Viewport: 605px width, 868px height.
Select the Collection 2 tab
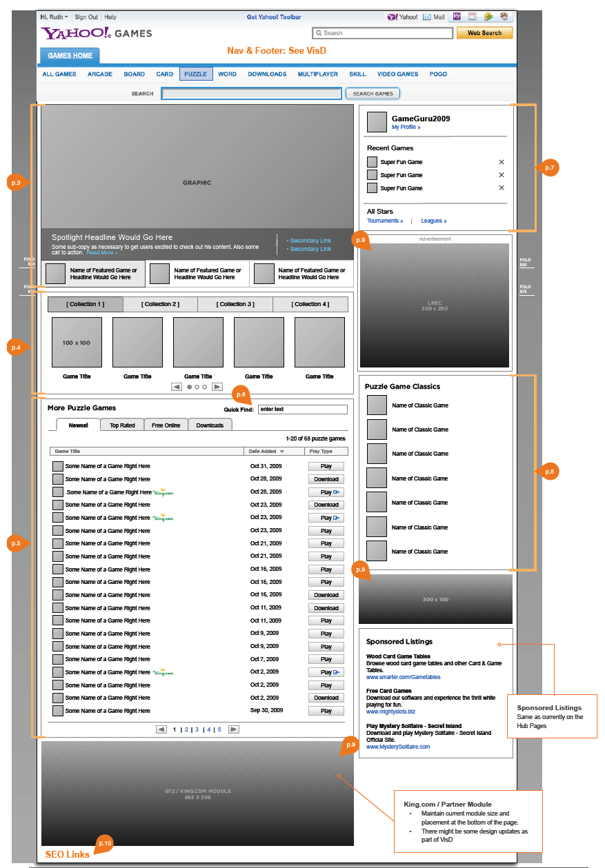[x=160, y=304]
